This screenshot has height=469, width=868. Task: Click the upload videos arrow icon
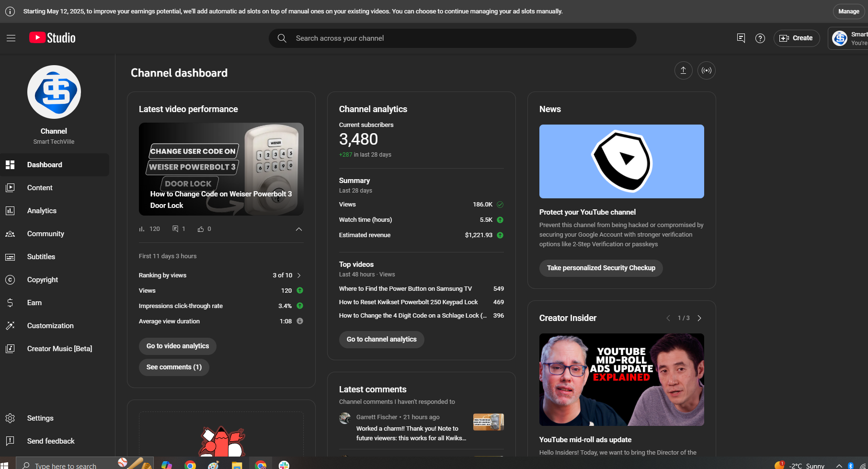pyautogui.click(x=684, y=70)
